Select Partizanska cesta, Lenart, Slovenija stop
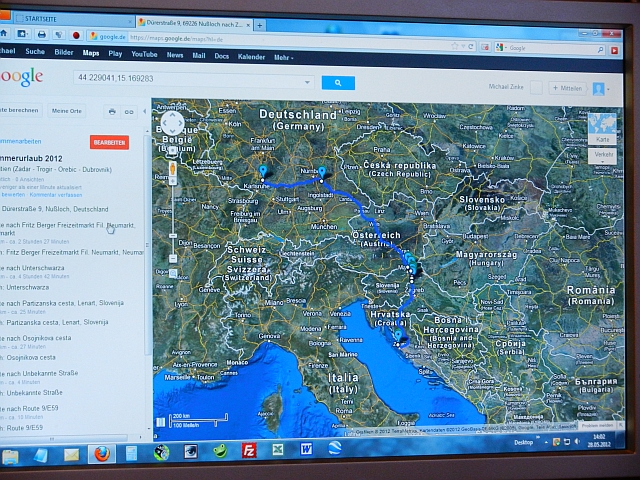640x480 pixels. click(x=57, y=322)
